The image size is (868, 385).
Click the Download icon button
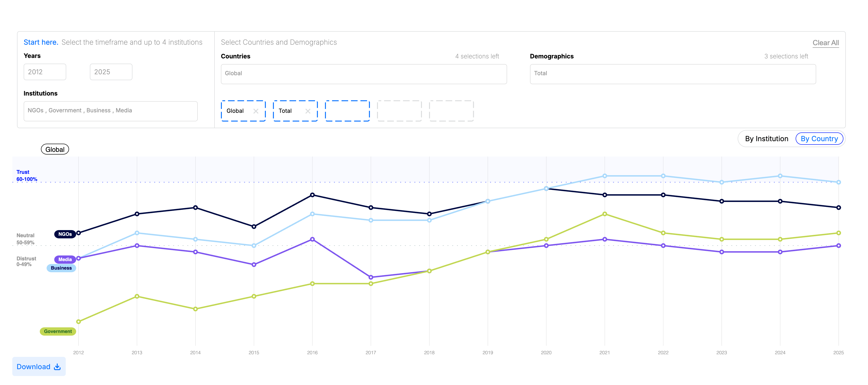pos(57,367)
